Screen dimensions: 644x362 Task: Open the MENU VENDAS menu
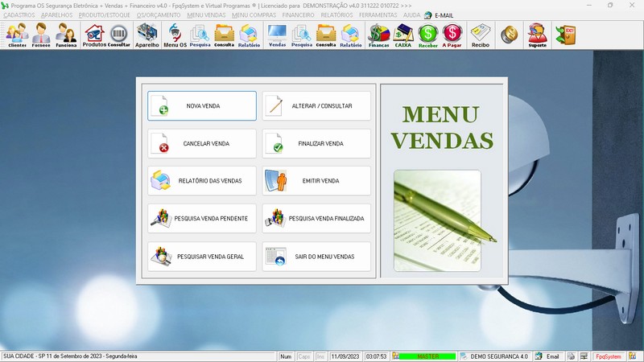coord(206,15)
